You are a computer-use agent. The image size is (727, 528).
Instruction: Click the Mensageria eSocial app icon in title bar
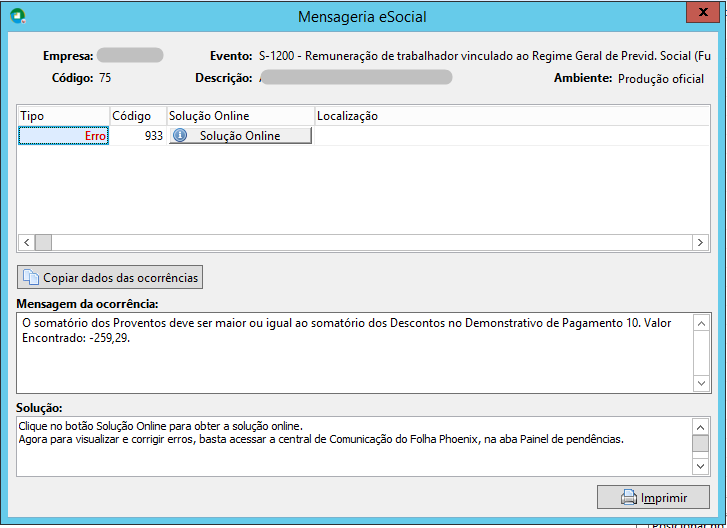coord(18,16)
